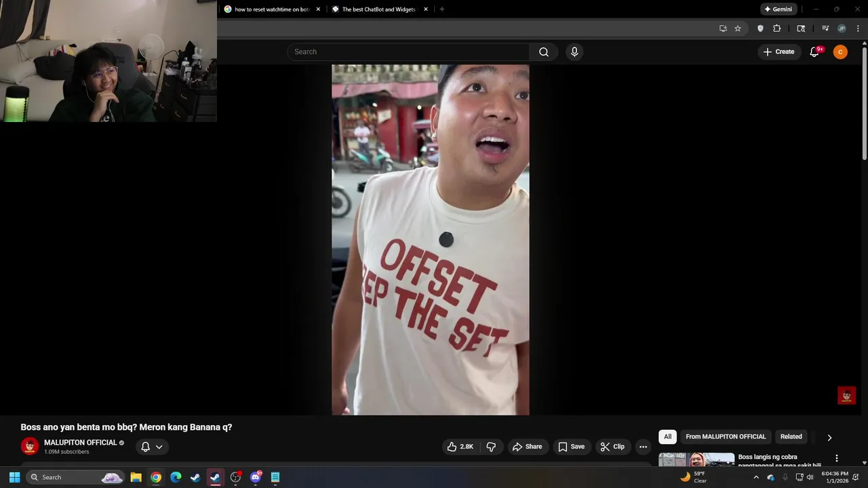
Task: Click the Windows taskbar Search box
Action: pyautogui.click(x=75, y=477)
